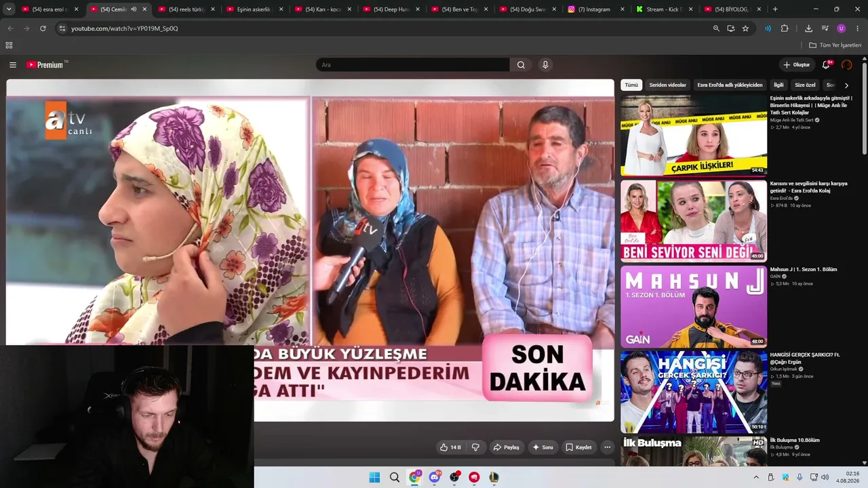This screenshot has width=868, height=488.
Task: Open the 'Orkun Işıtmak' channel link
Action: pos(783,369)
